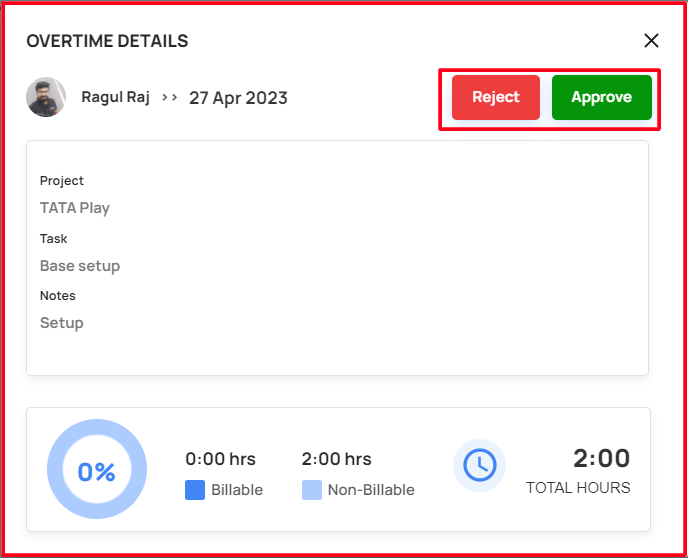The width and height of the screenshot is (688, 558).
Task: Click the Non-Billable light blue swatch
Action: pyautogui.click(x=312, y=490)
